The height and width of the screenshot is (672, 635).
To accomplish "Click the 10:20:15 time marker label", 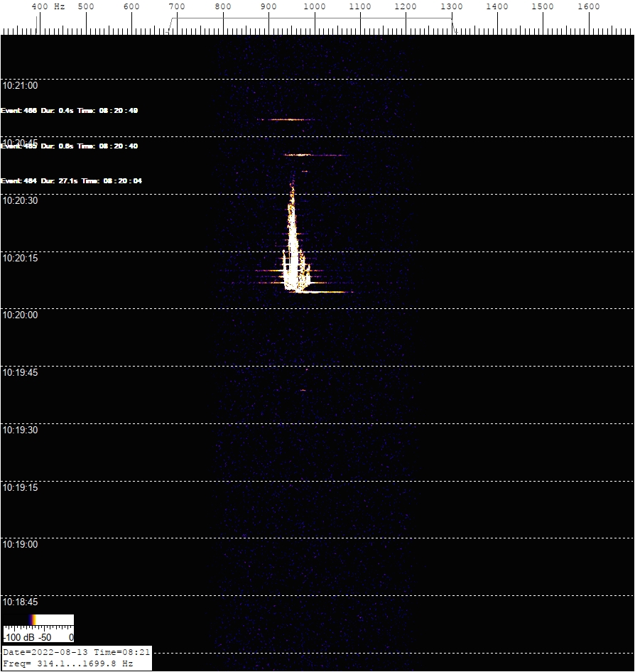I will pos(20,258).
